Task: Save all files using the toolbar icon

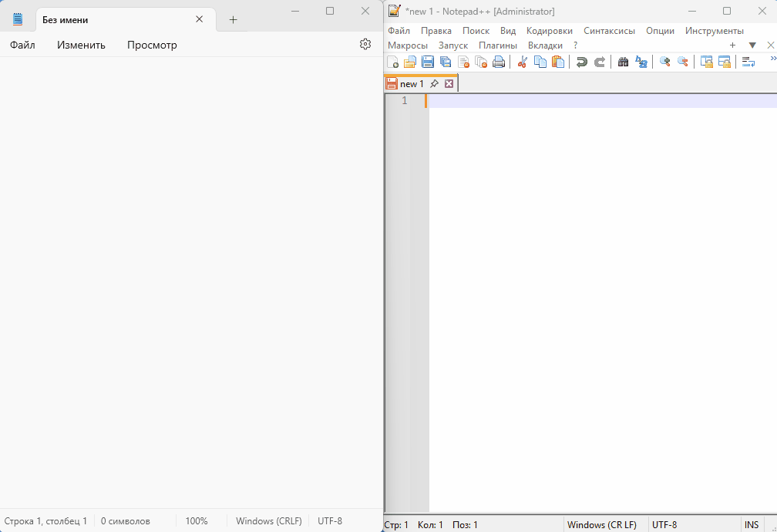Action: 446,62
